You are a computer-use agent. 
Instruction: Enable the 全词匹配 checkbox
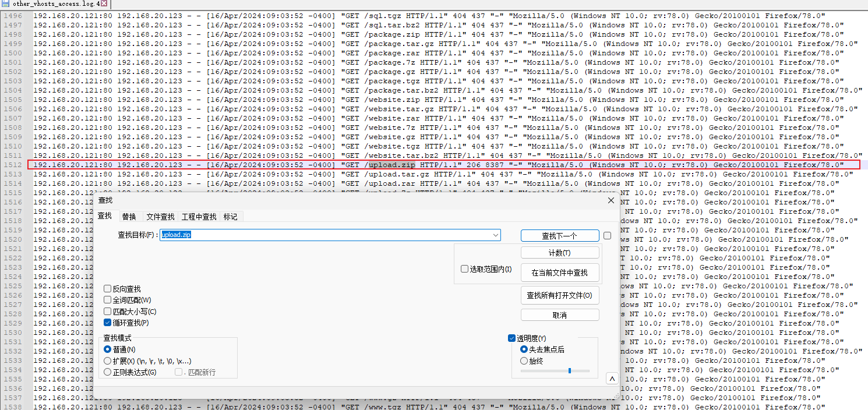tap(107, 300)
